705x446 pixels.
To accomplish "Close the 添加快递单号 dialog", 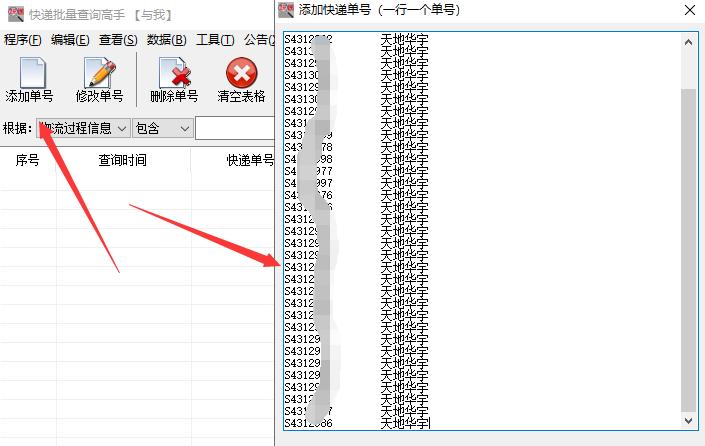I will (x=690, y=10).
